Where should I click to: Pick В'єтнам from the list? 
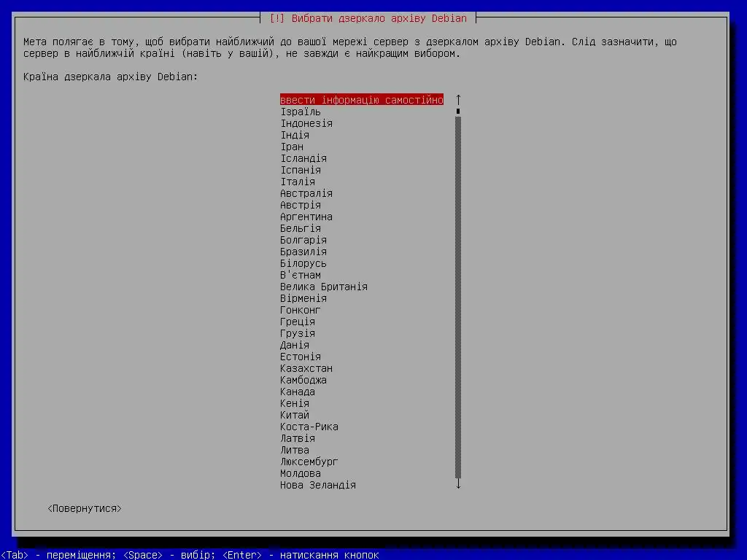[300, 275]
